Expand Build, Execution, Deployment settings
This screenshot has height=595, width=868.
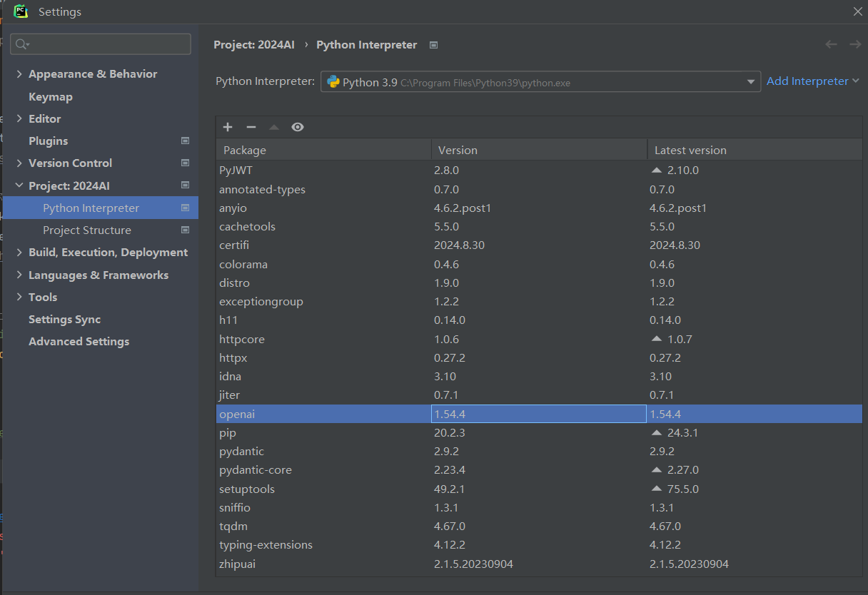[x=19, y=253]
